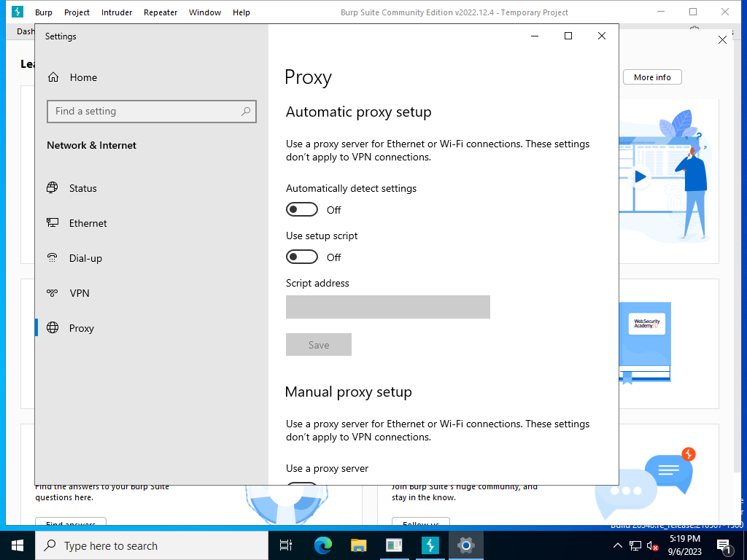This screenshot has height=560, width=747.
Task: Open the Windows Start menu
Action: [18, 545]
